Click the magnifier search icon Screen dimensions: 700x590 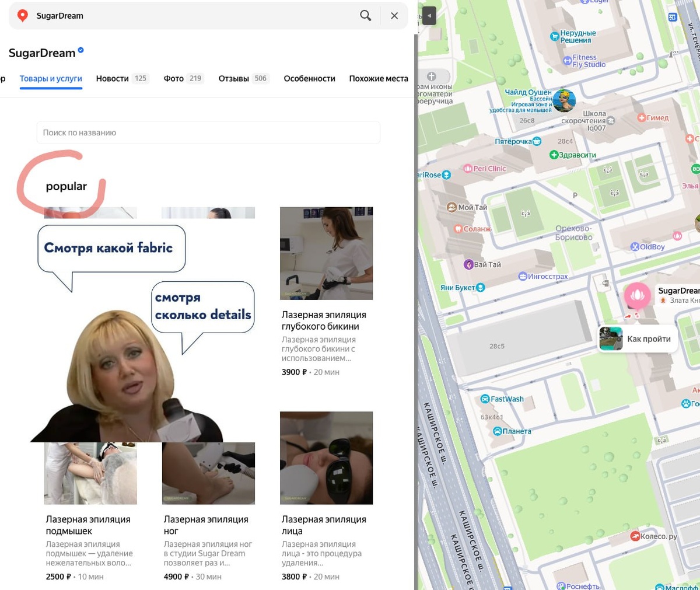[366, 16]
